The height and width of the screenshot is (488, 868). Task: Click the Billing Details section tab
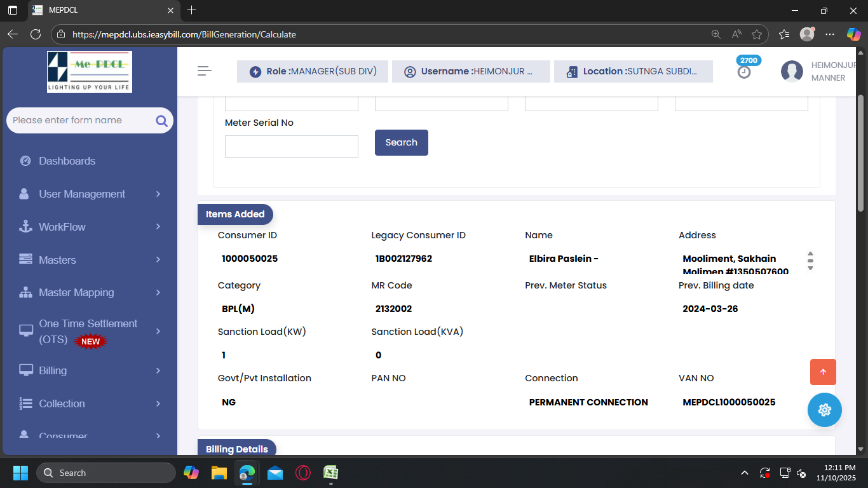point(237,447)
